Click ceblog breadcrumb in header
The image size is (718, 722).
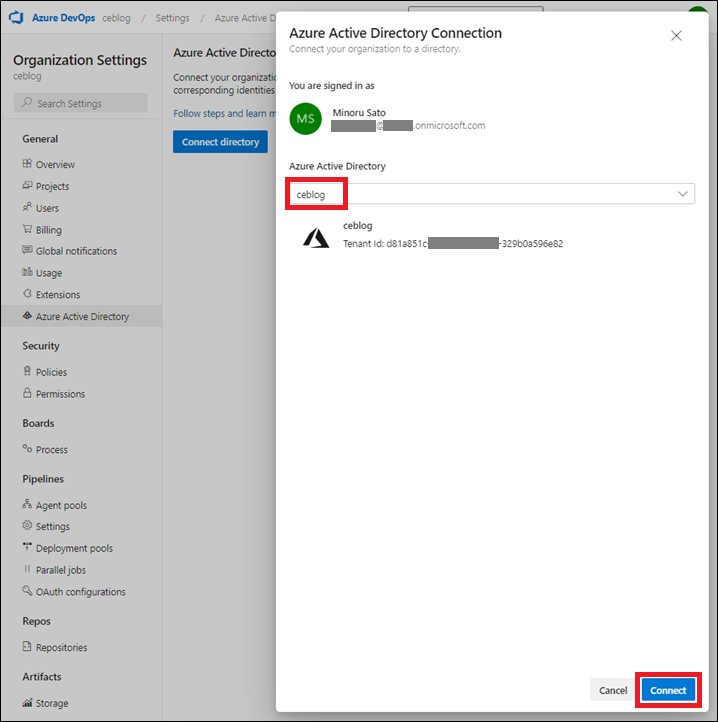116,18
